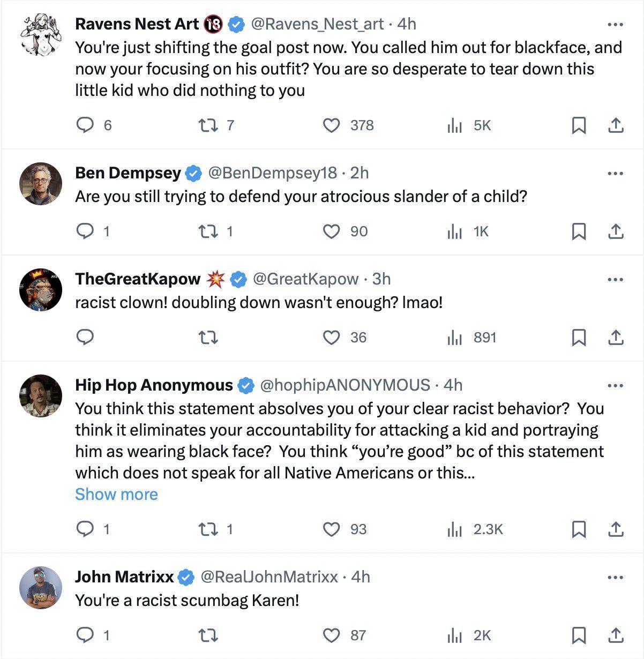Like the John Matrixx reply
The image size is (644, 659).
(x=332, y=635)
